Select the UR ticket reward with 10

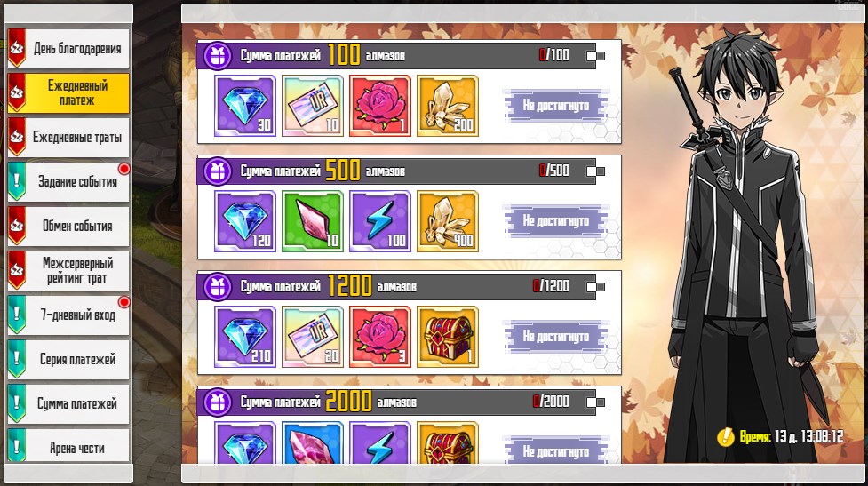[313, 106]
